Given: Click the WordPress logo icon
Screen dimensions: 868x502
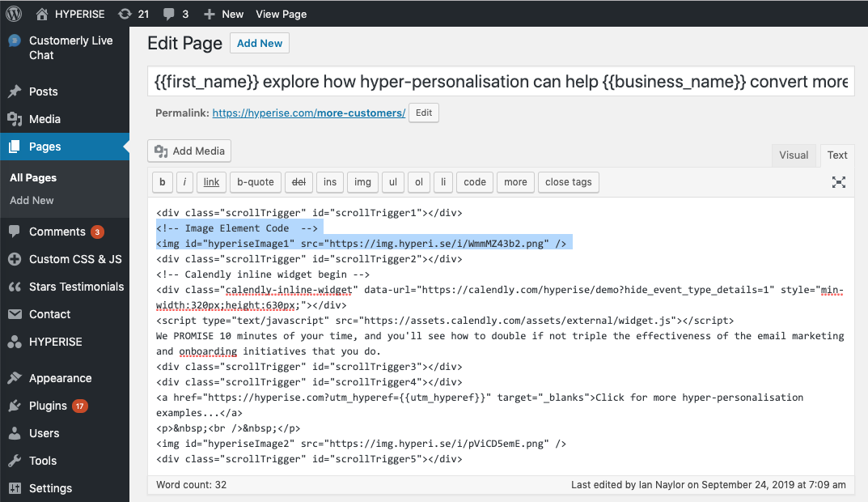Looking at the screenshot, I should point(14,14).
